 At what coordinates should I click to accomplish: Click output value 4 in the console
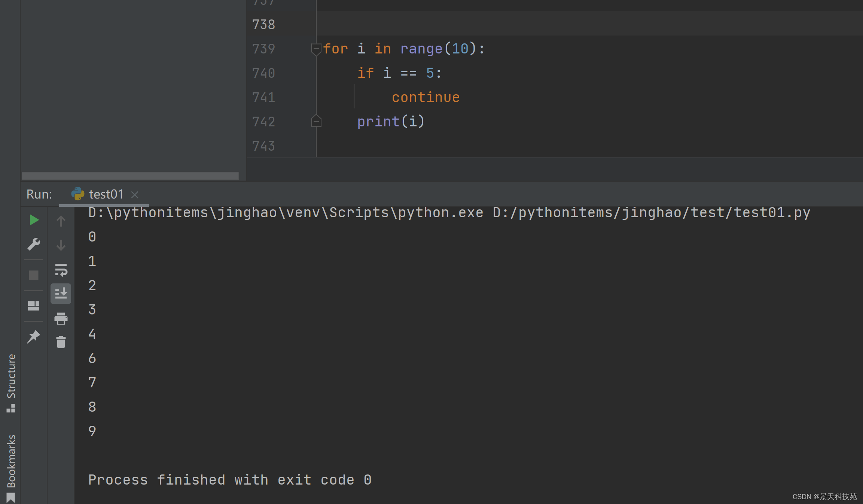(x=92, y=334)
